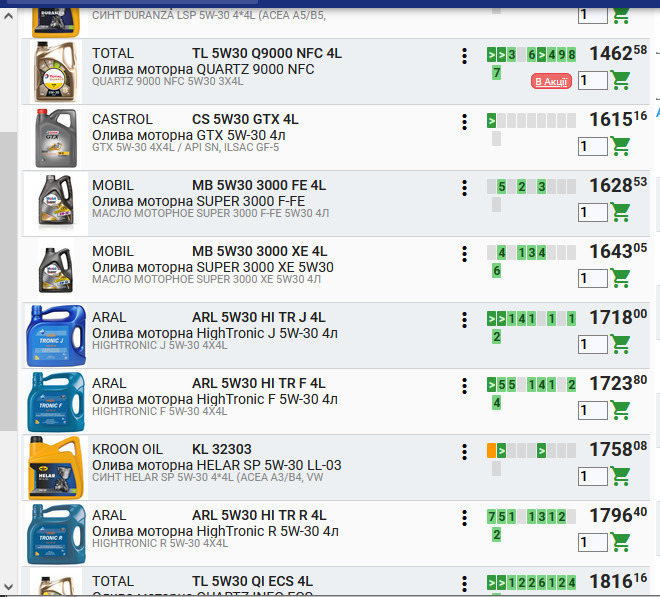Viewport: 660px width, 597px height.
Task: Add Kroon Oil Helar SP to cart
Action: pyautogui.click(x=620, y=477)
